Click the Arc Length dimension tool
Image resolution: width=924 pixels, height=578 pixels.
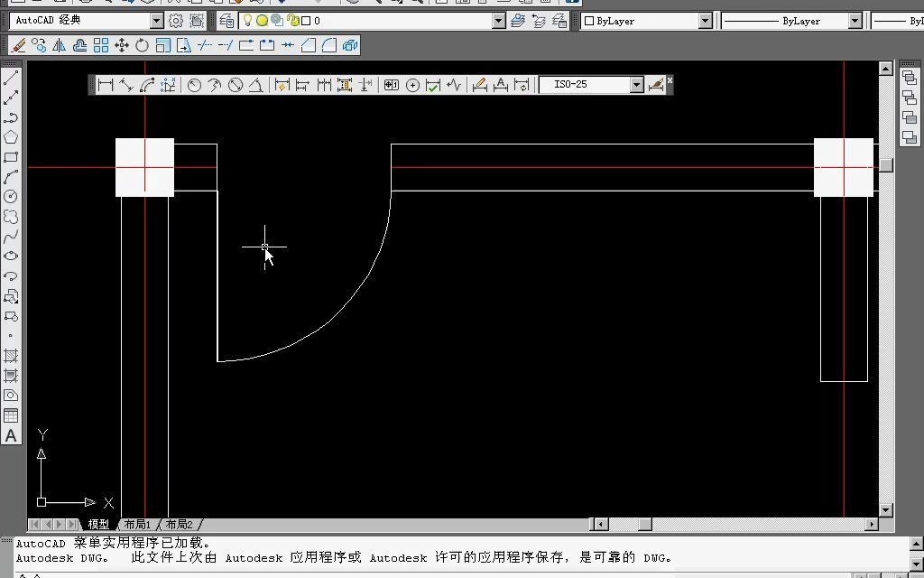point(147,85)
